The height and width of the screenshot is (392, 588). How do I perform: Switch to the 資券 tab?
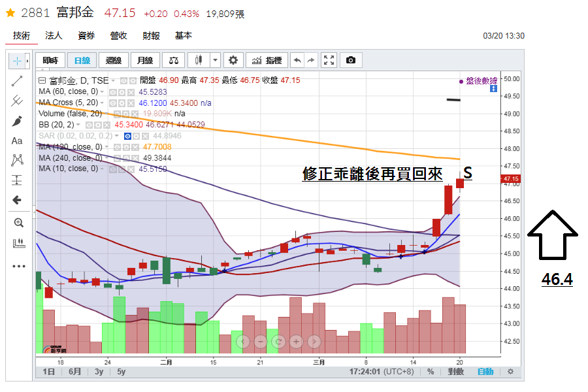[x=86, y=36]
